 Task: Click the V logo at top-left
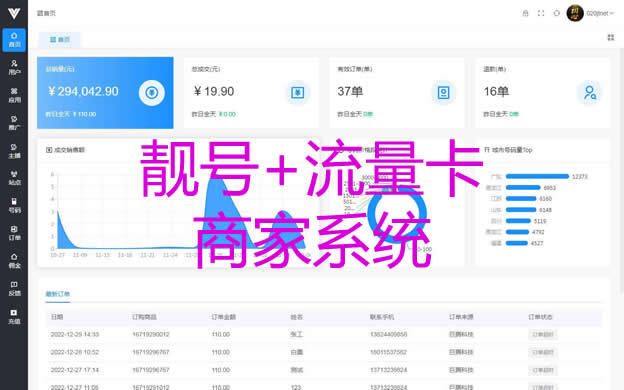(14, 13)
